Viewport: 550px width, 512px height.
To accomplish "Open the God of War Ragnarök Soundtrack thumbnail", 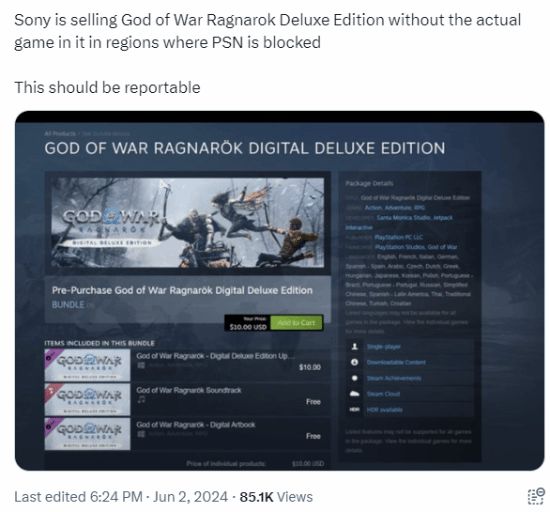I will pos(87,400).
